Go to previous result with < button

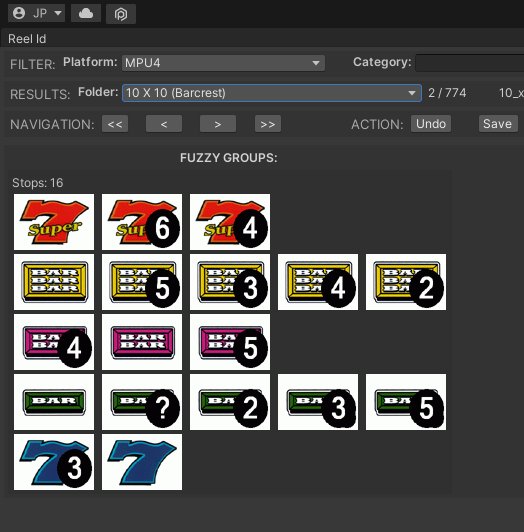tap(164, 124)
